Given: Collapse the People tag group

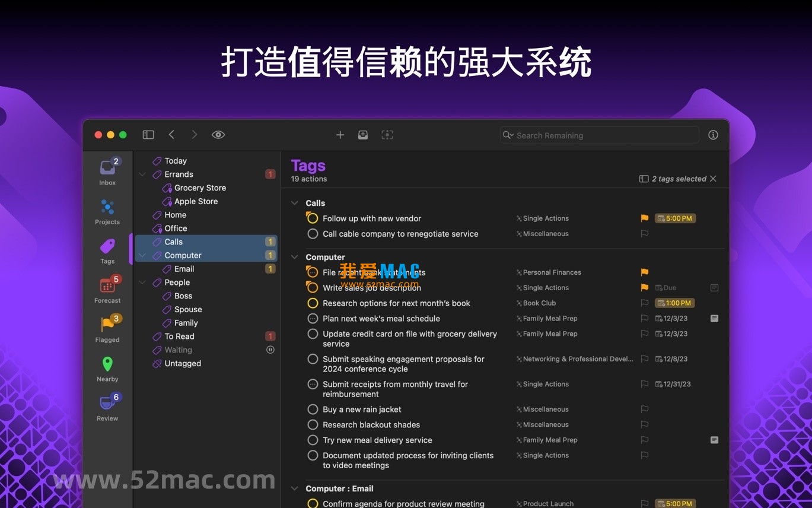Looking at the screenshot, I should click(142, 282).
